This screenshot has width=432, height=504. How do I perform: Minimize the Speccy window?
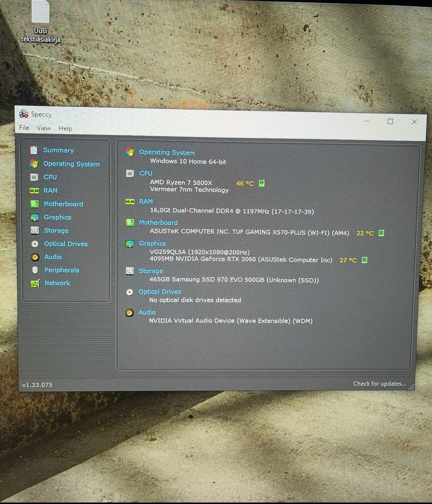click(x=367, y=121)
